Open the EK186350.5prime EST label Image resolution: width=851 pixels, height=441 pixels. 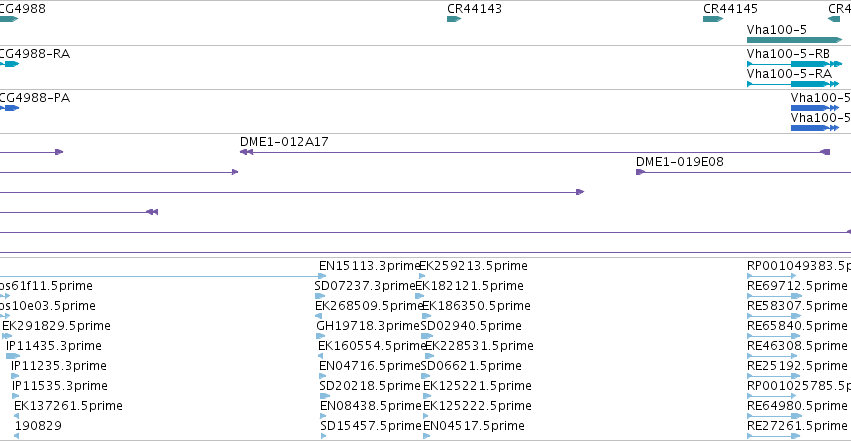pos(476,306)
